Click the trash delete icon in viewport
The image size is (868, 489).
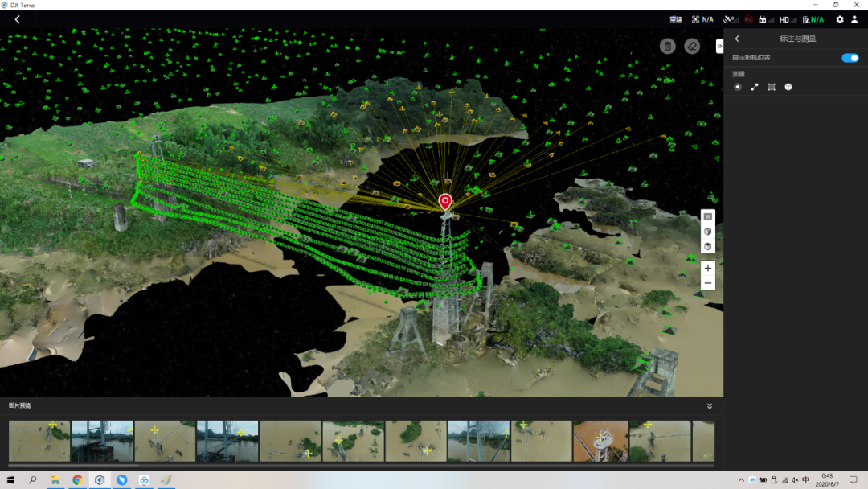coord(667,47)
